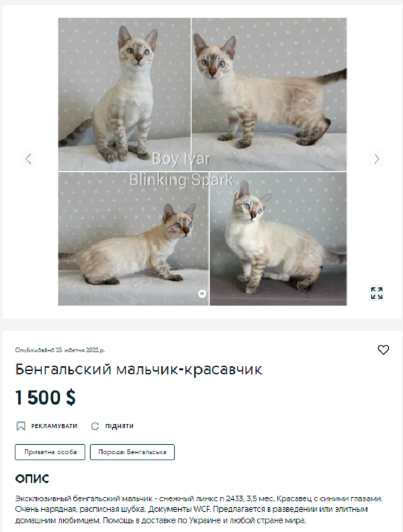The image size is (403, 532).
Task: Click the Приватна особа tag
Action: (x=50, y=452)
